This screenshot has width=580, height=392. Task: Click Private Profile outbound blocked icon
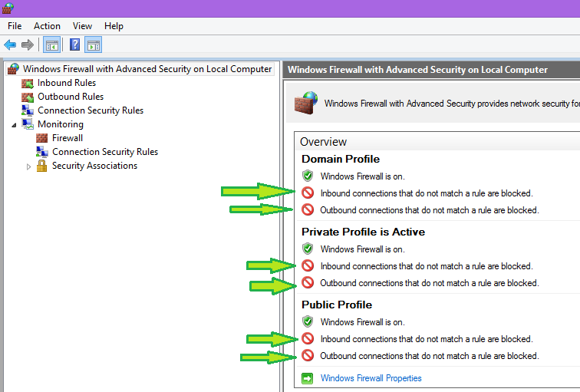(308, 282)
